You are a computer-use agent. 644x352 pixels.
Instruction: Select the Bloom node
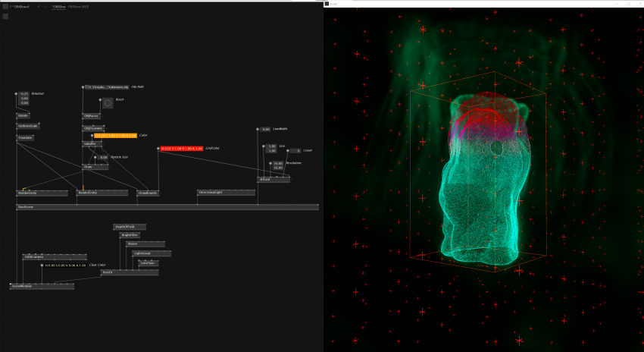[145, 244]
